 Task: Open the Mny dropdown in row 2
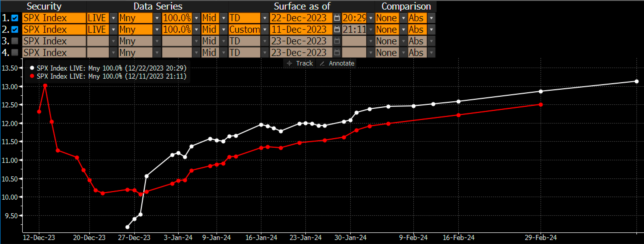(157, 29)
